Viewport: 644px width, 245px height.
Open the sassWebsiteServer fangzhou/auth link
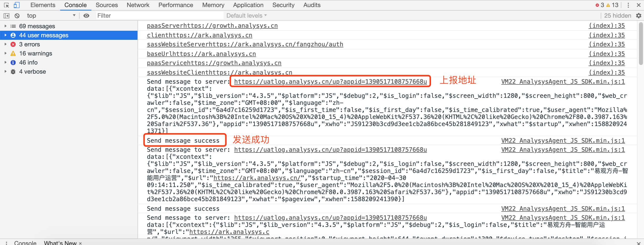click(x=245, y=44)
